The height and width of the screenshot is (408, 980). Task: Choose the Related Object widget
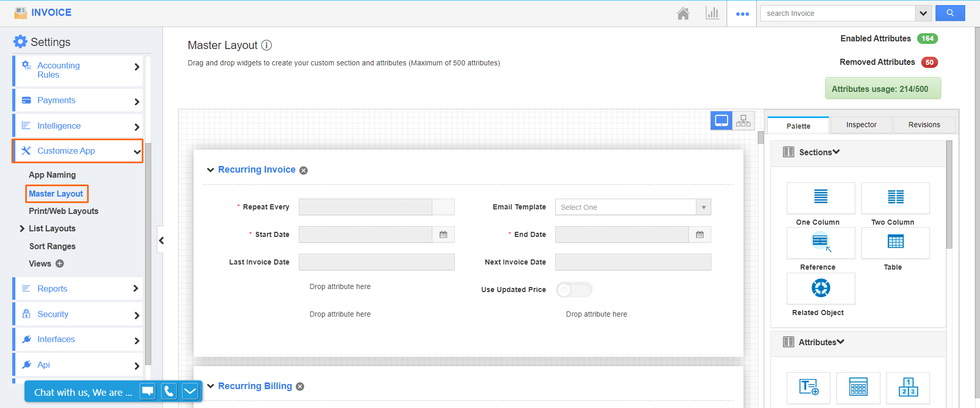point(820,289)
